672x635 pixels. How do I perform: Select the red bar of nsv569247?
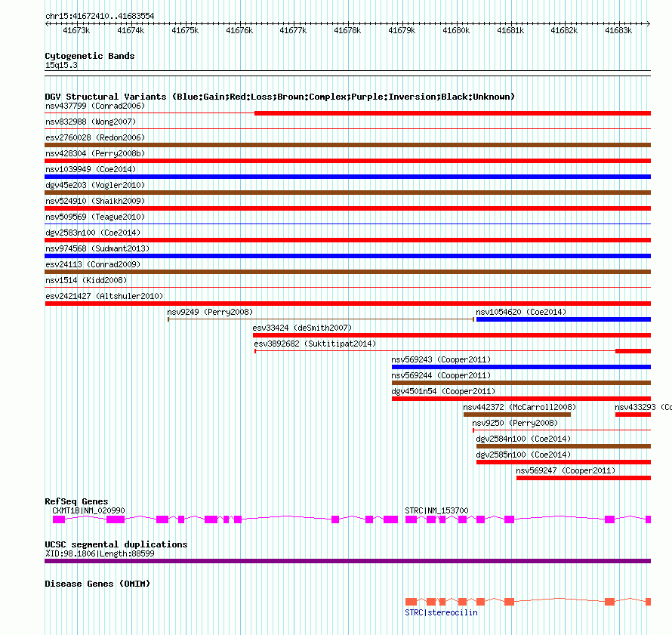tap(584, 478)
